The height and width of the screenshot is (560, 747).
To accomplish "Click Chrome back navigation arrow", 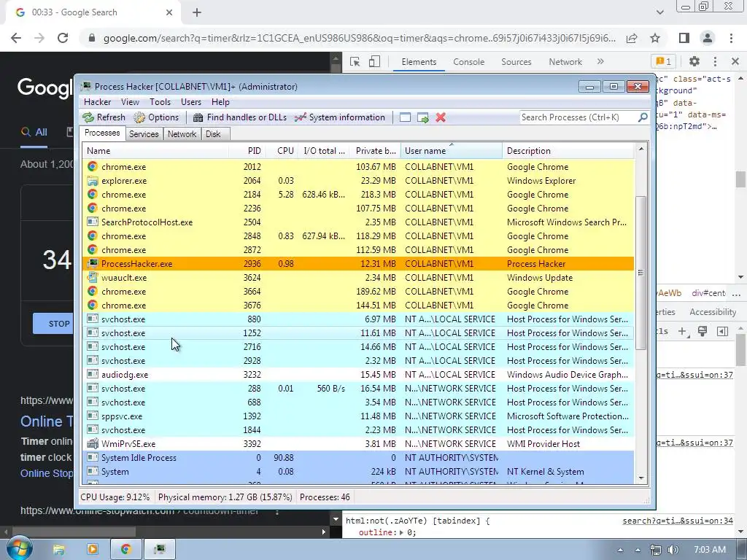I will click(x=16, y=38).
